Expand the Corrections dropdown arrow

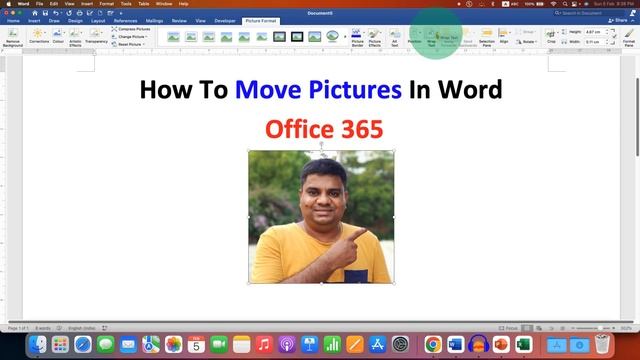pos(45,33)
